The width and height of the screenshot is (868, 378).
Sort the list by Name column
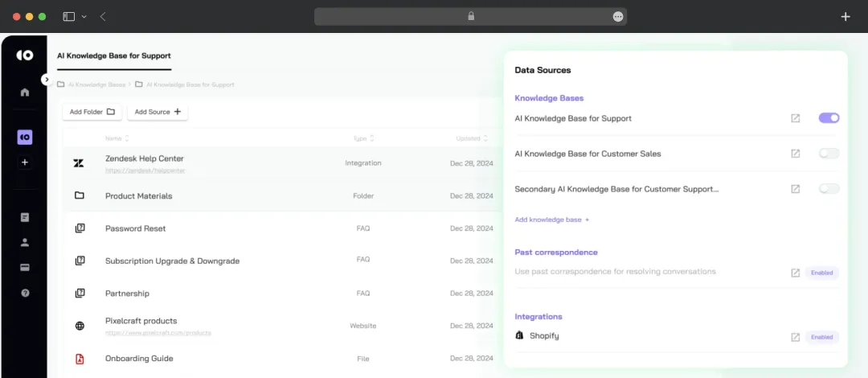pyautogui.click(x=117, y=138)
